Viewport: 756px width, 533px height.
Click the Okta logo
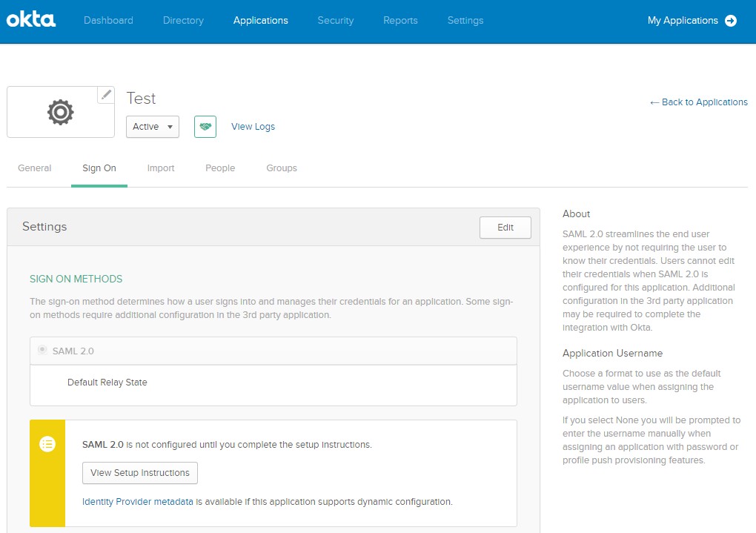pos(31,20)
